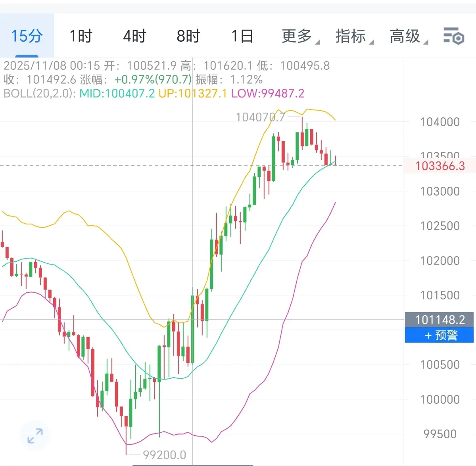Click the 102500 price axis label
This screenshot has width=476, height=466.
(440, 226)
